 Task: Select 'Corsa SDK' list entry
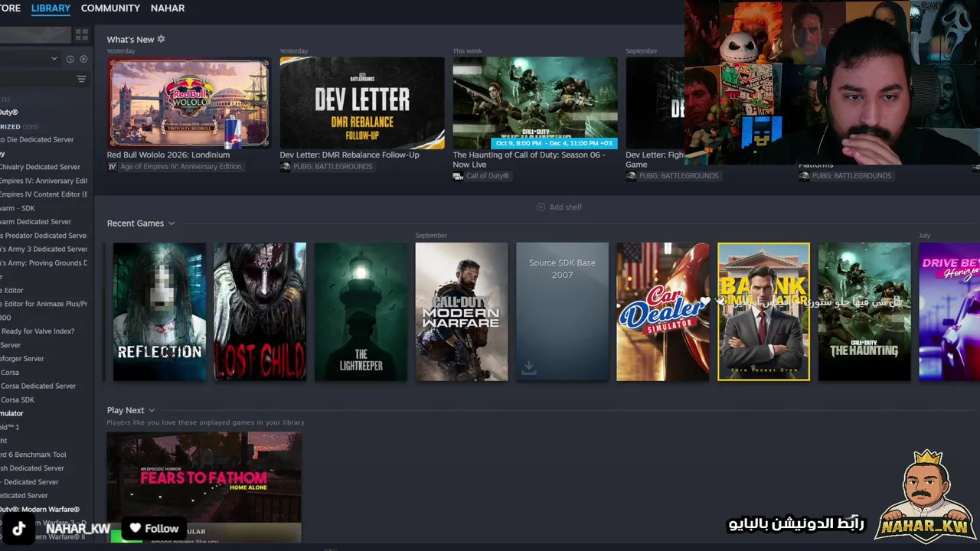[18, 400]
